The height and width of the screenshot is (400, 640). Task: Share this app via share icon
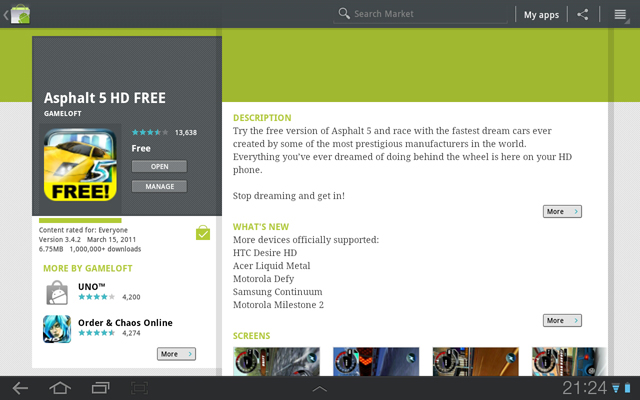583,15
